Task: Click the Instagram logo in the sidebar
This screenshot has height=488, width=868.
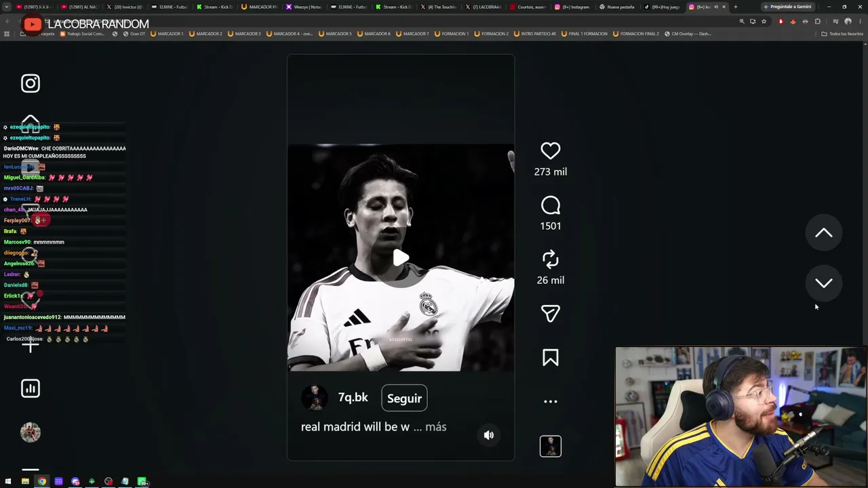Action: (31, 83)
